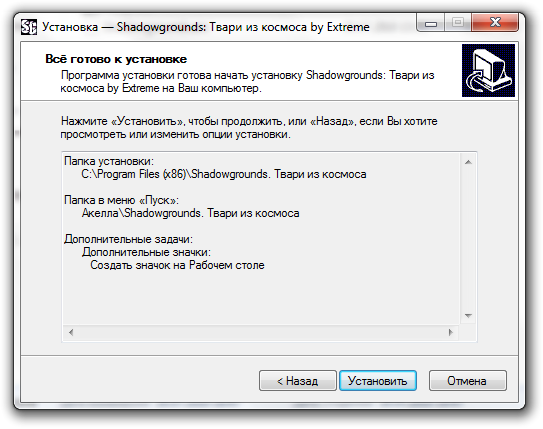The image size is (543, 429).
Task: Cancel setup with the "Отмена" button
Action: [x=468, y=381]
